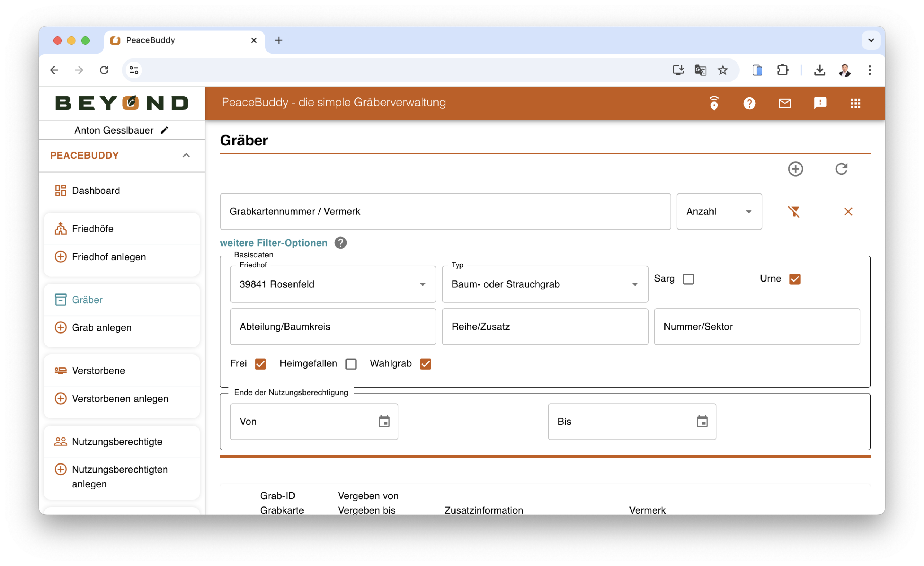Open the Friedhof dropdown
The width and height of the screenshot is (924, 566).
pyautogui.click(x=333, y=284)
